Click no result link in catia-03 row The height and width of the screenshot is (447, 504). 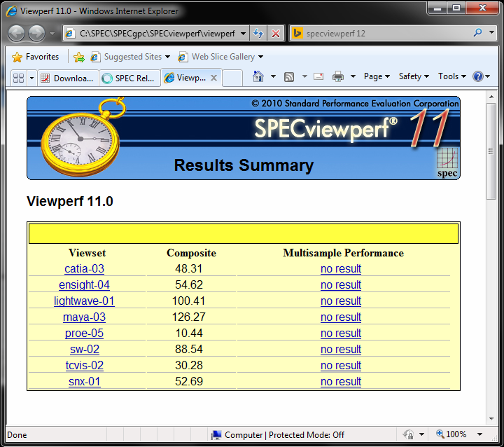(x=341, y=269)
